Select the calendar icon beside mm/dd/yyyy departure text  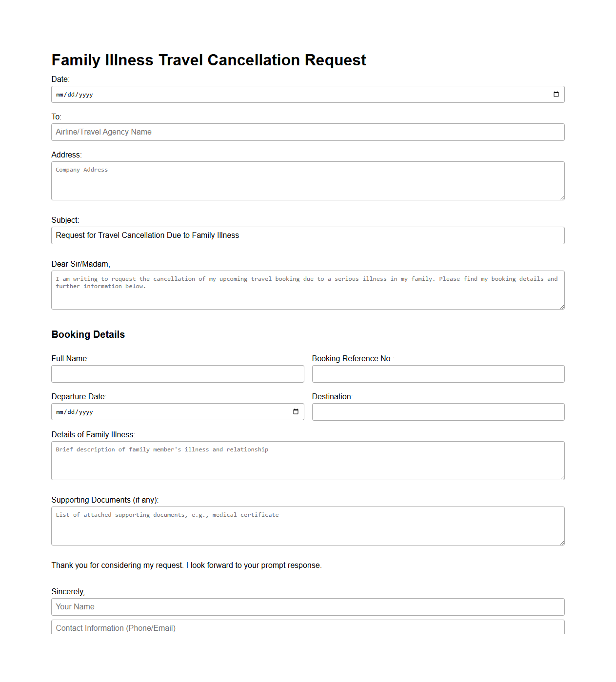[x=296, y=411]
